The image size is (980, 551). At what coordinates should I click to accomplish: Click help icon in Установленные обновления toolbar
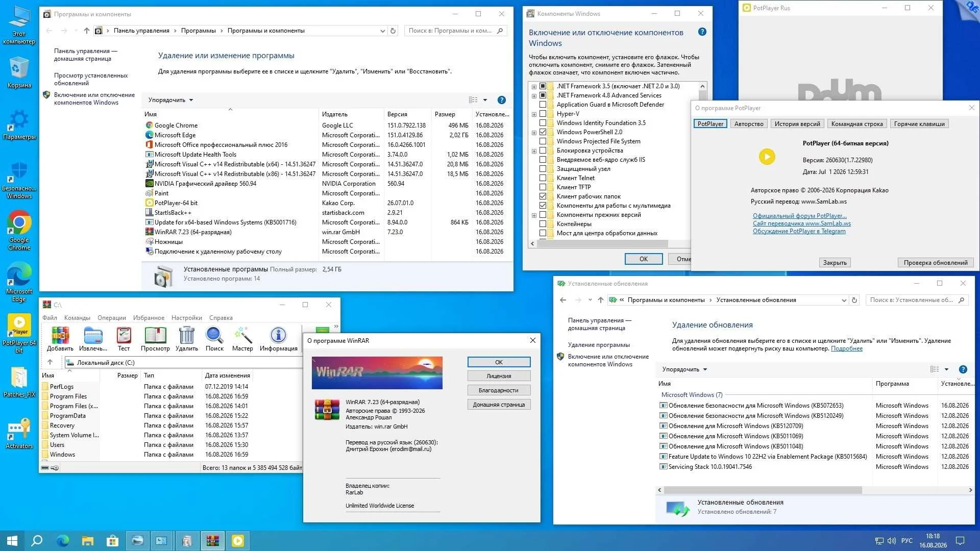(x=963, y=369)
